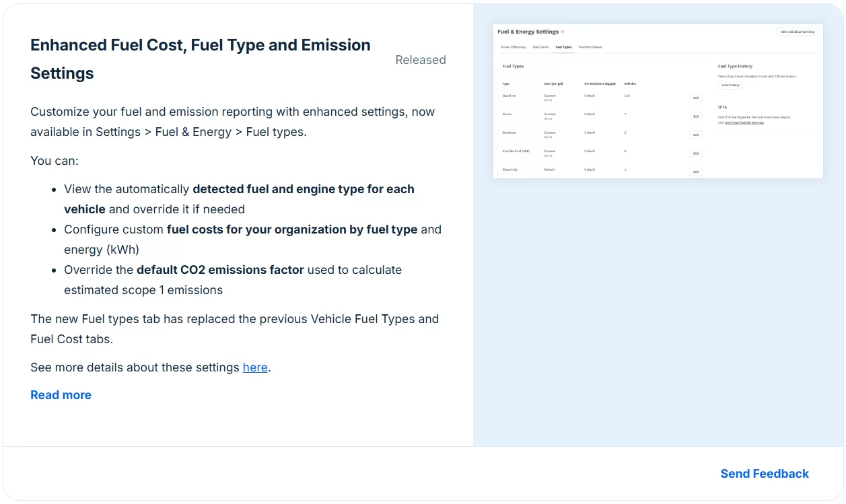Screen dimensions: 846x504
Task: Select the Fuel Types tab
Action: click(563, 47)
